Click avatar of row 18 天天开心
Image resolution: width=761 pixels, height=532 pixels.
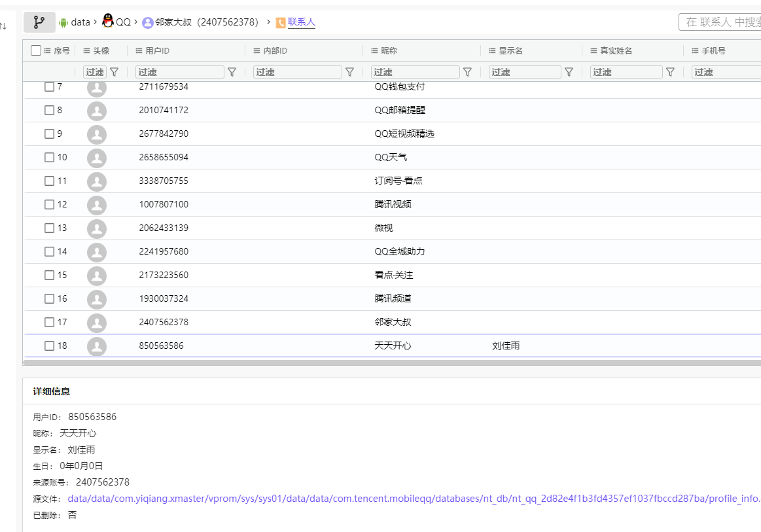point(97,346)
